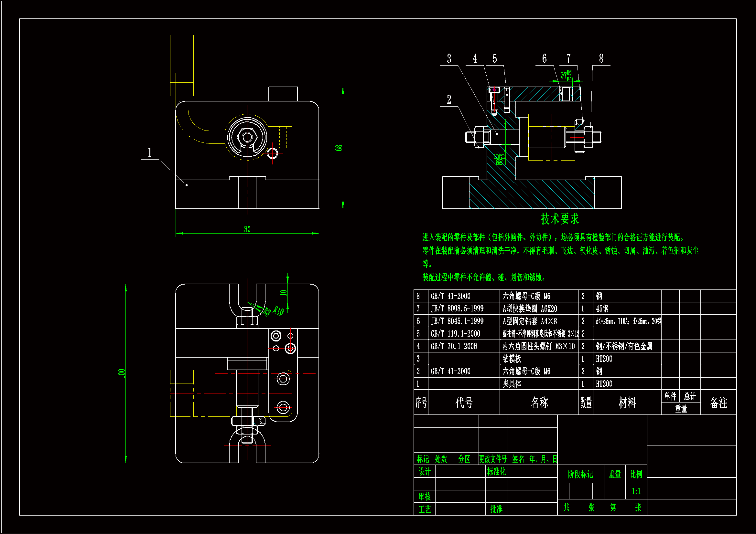Screen dimensions: 756x534
Task: Click part balloon number 1 label
Action: 150,152
